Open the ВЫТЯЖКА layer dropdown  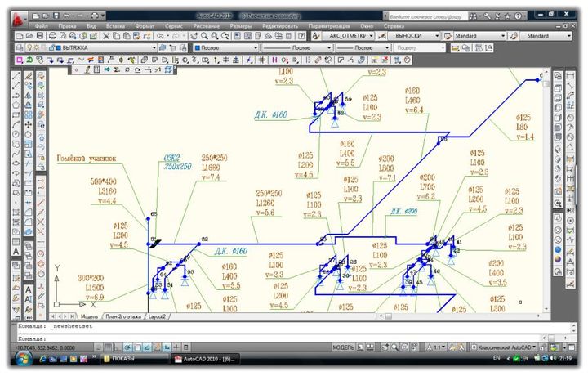pos(154,47)
